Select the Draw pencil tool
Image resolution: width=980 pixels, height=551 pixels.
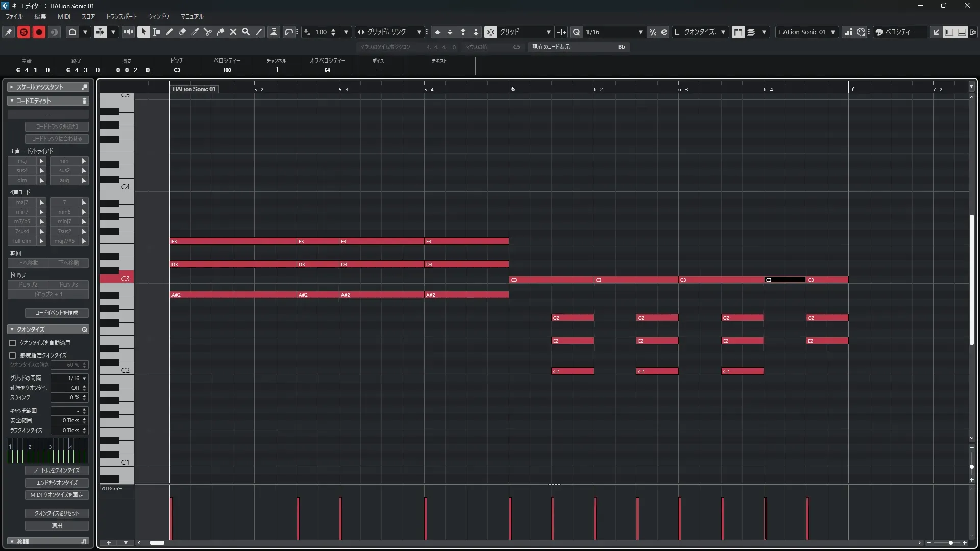(x=169, y=32)
